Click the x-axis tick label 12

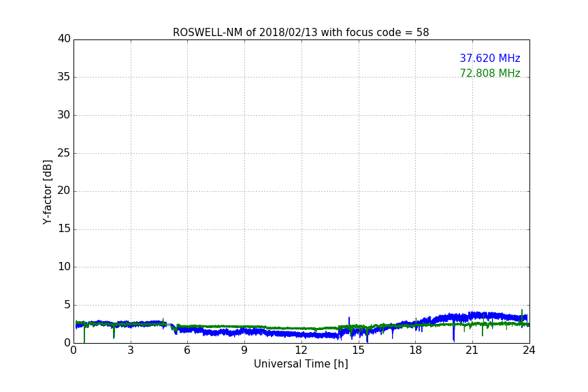tap(301, 350)
